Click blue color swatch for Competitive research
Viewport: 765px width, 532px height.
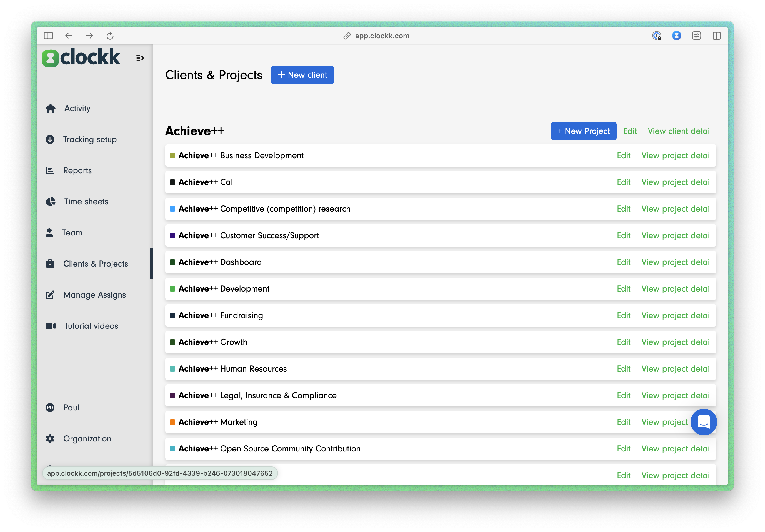(x=172, y=209)
